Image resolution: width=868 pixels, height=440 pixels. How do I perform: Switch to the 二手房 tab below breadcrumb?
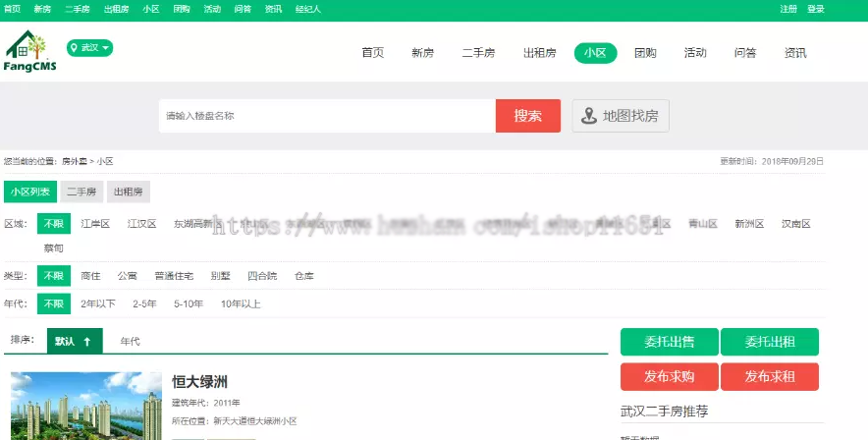click(81, 192)
